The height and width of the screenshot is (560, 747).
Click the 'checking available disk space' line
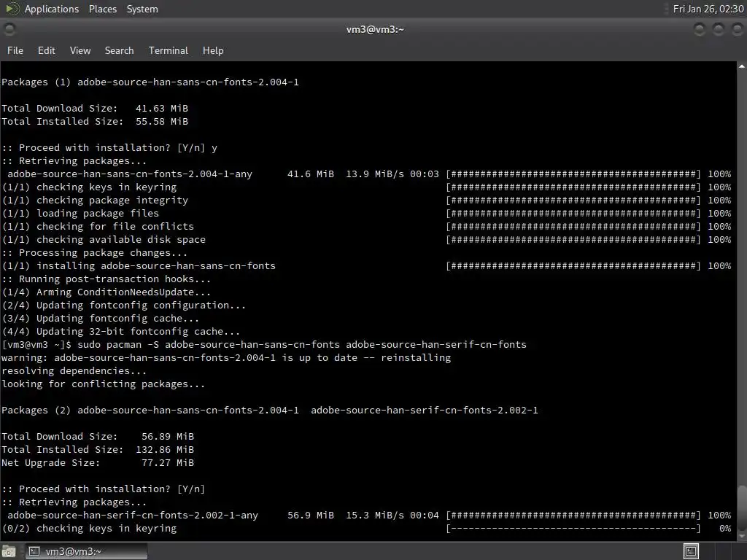[104, 239]
